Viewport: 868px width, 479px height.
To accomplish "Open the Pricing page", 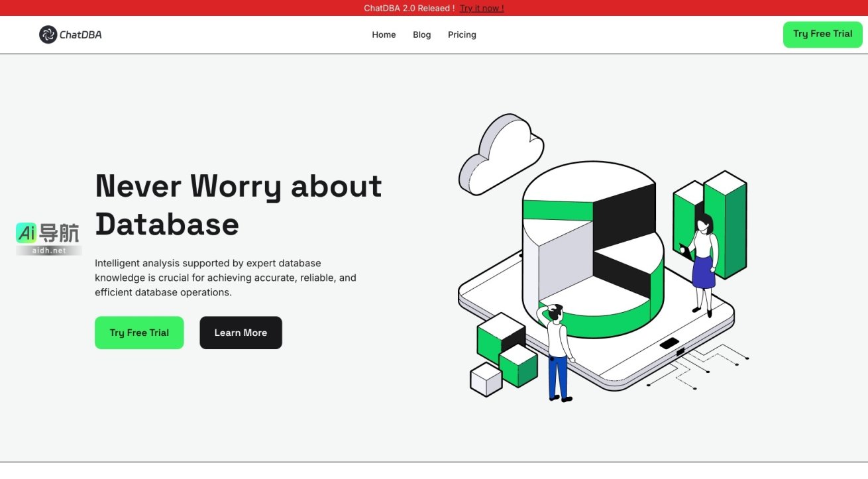I will point(462,34).
